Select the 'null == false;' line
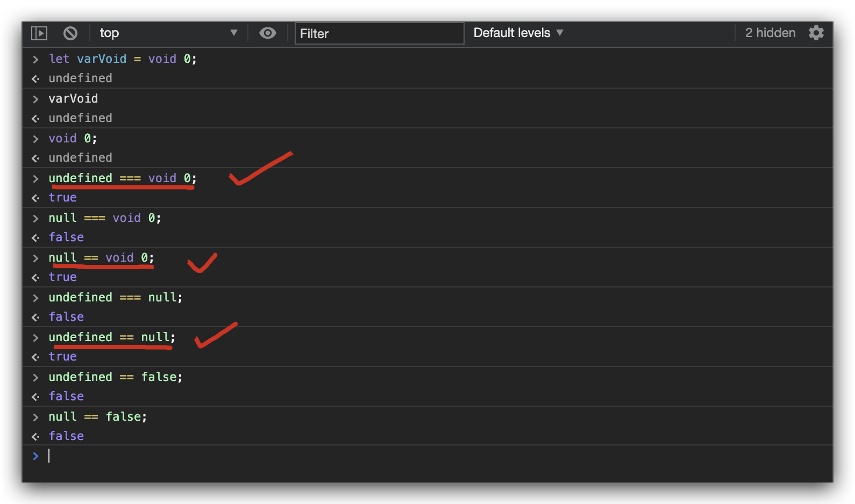The width and height of the screenshot is (855, 504). pyautogui.click(x=98, y=417)
